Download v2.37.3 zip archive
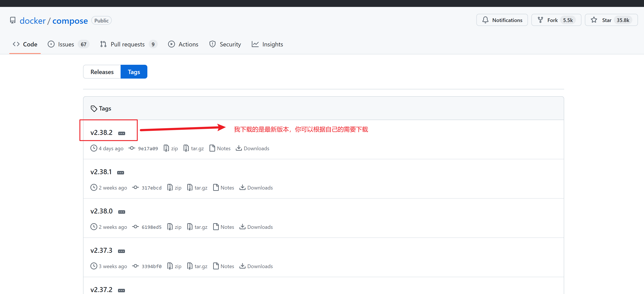Viewport: 644px width, 294px height. point(174,266)
